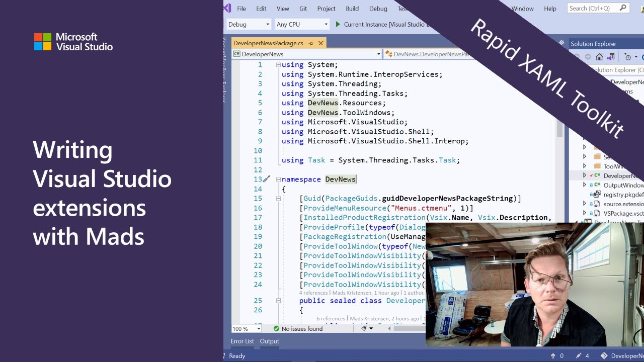The width and height of the screenshot is (644, 362).
Task: Open the File menu
Action: click(x=242, y=9)
